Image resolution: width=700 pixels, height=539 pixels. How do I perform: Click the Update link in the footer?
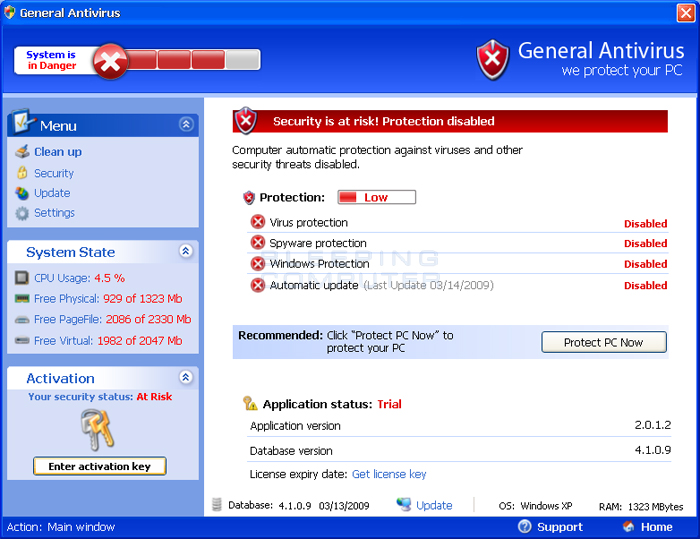coord(434,505)
